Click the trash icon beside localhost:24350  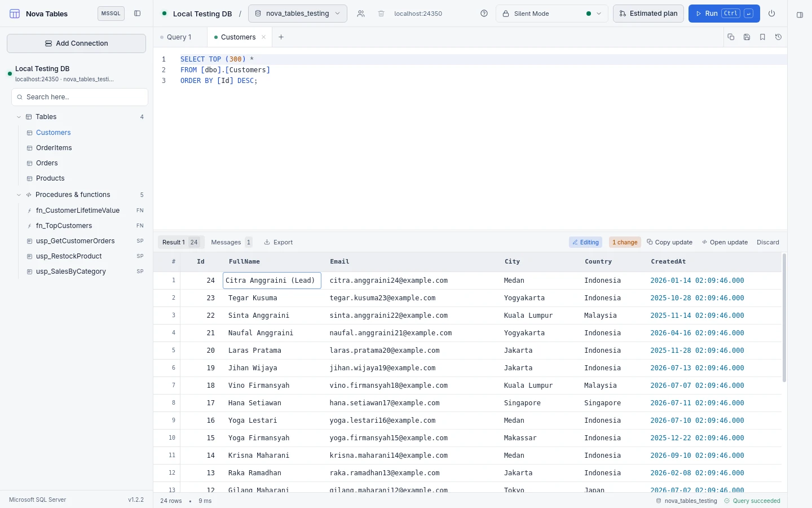click(x=381, y=14)
